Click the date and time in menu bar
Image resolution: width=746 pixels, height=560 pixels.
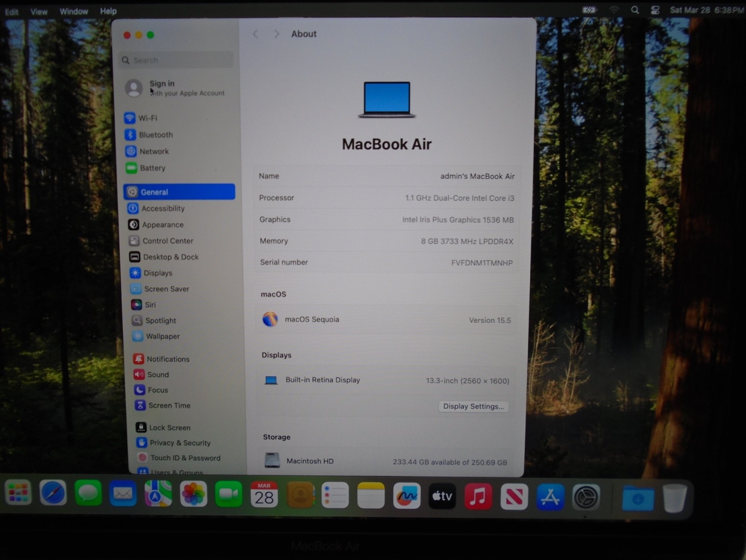pos(707,10)
